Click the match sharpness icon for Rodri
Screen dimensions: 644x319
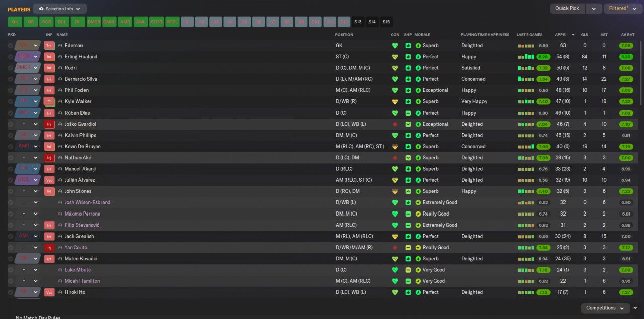pyautogui.click(x=408, y=68)
